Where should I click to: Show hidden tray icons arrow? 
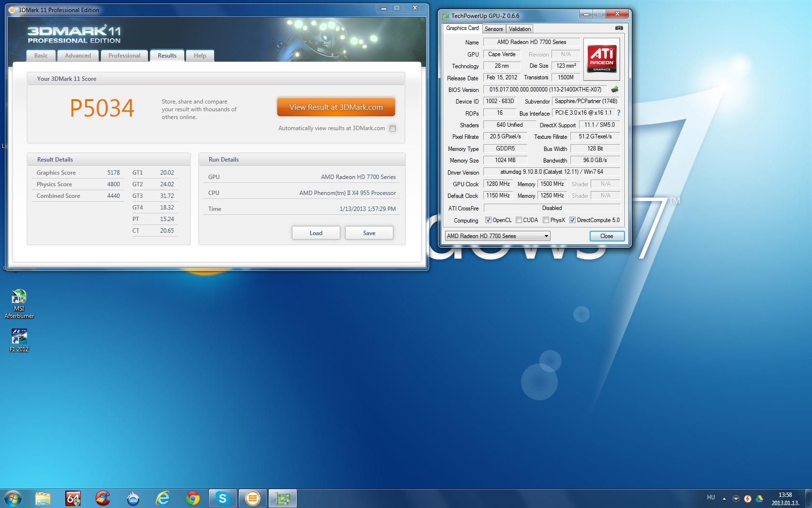coord(724,498)
